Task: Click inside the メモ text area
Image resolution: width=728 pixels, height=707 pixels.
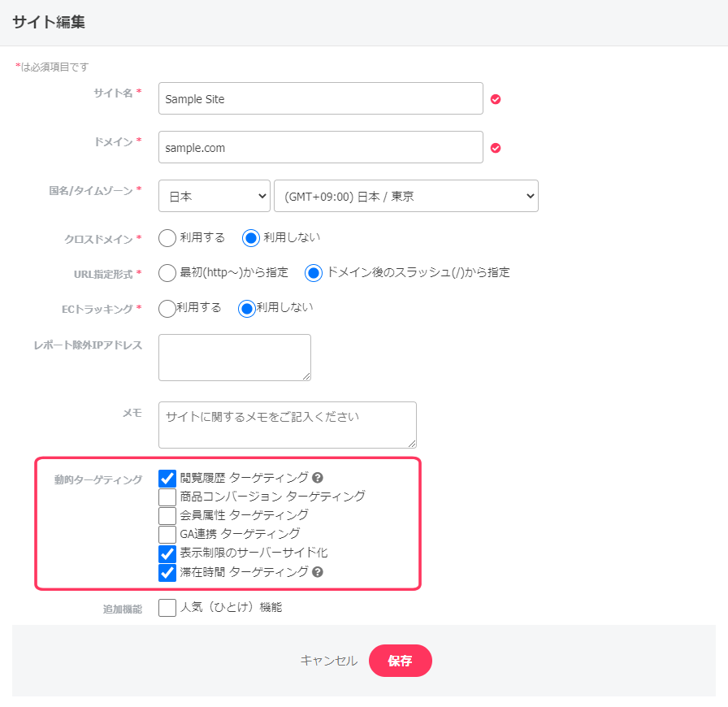Action: tap(287, 424)
